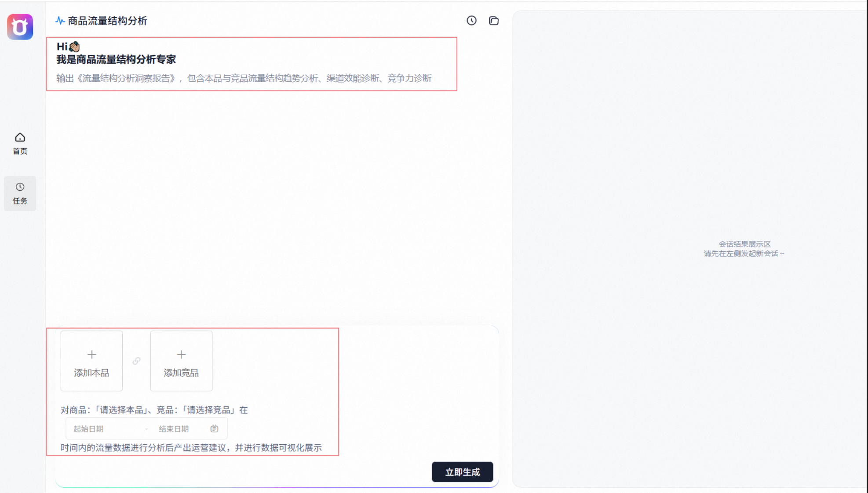Select 任务 label in sidebar
Viewport: 868px width, 493px height.
click(x=20, y=201)
